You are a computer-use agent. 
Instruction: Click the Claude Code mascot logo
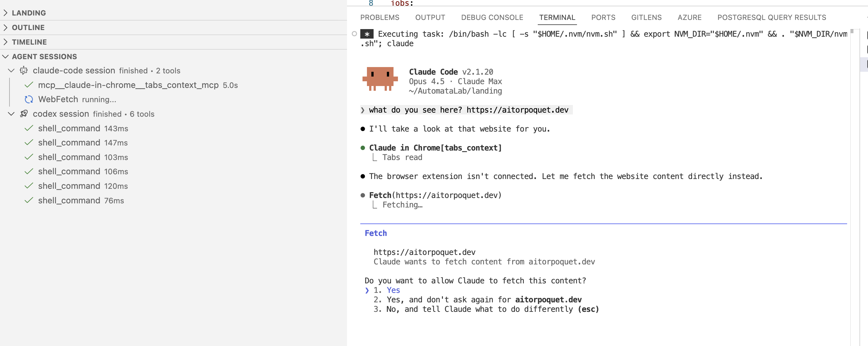(x=380, y=80)
